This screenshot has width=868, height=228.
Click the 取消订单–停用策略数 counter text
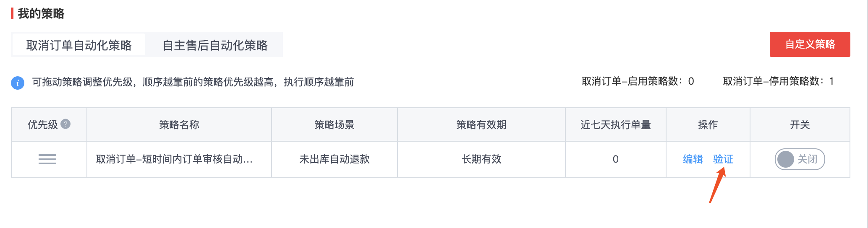point(779,81)
